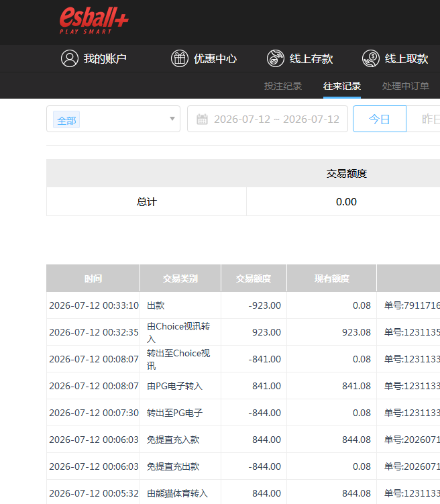
Task: Open 优惠中心 menu
Action: click(215, 58)
